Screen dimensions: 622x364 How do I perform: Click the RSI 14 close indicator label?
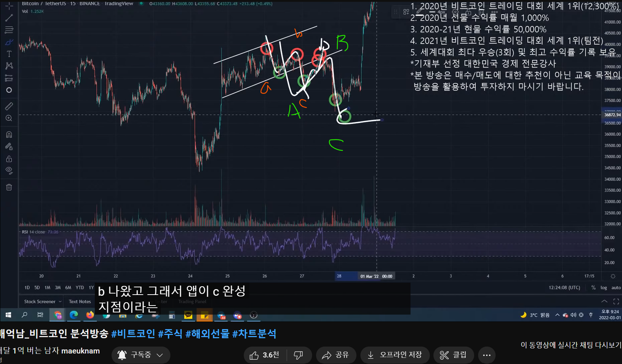point(33,232)
